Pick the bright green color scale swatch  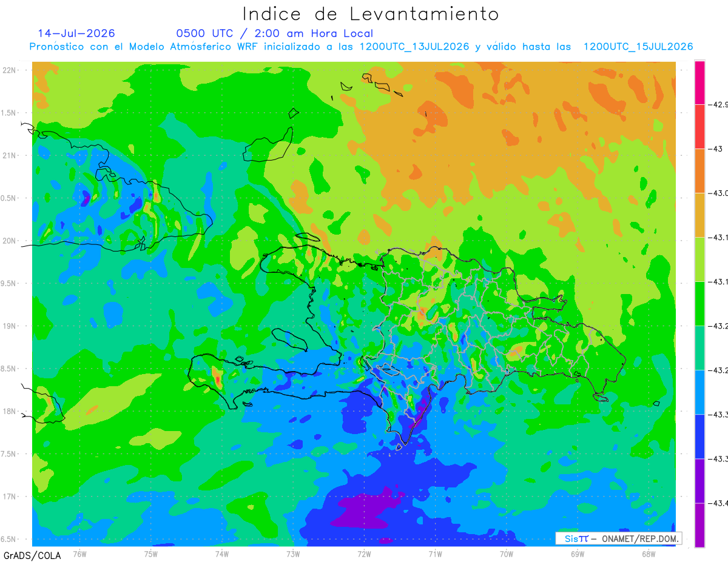pos(699,304)
